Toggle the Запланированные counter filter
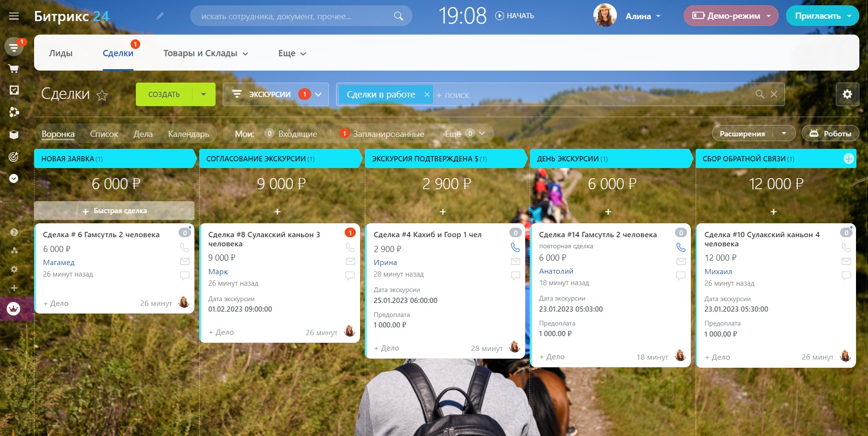The width and height of the screenshot is (868, 436). point(382,133)
